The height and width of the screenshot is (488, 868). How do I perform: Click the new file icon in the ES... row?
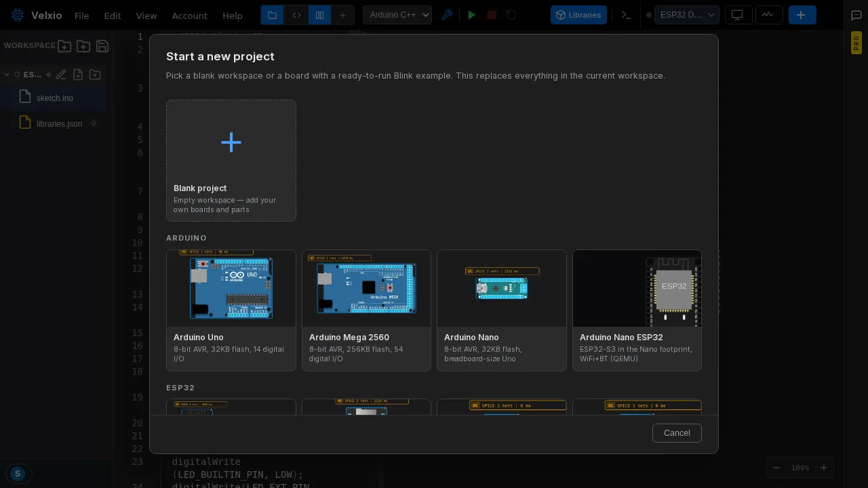78,75
